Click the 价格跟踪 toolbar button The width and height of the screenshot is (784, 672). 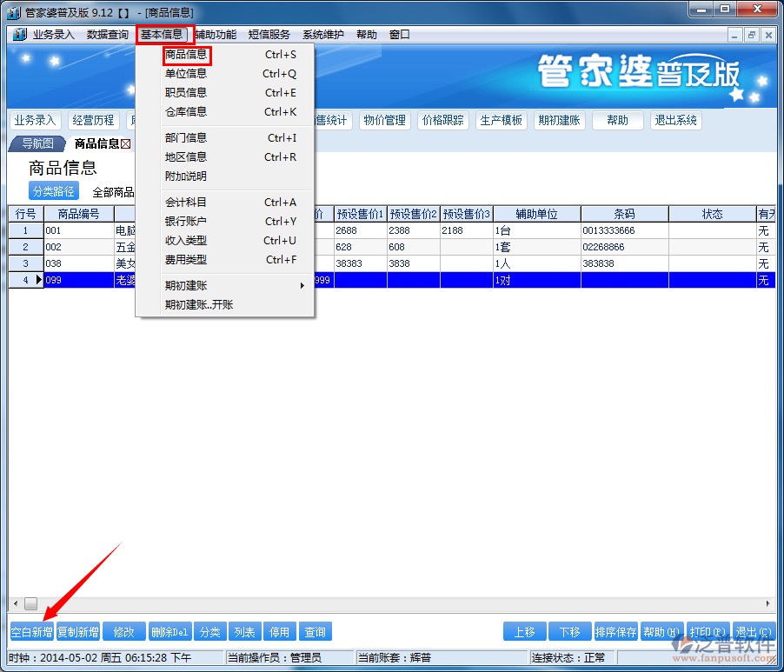coord(443,121)
